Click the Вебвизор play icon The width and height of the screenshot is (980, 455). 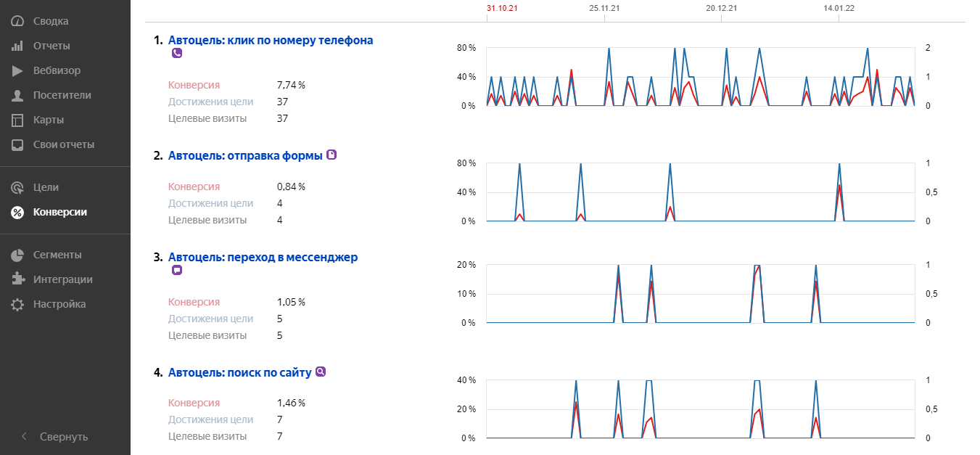point(17,70)
